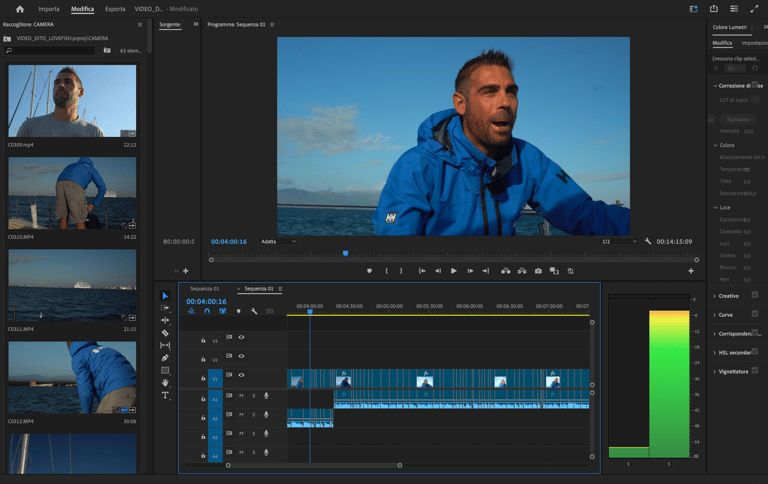Image resolution: width=768 pixels, height=484 pixels.
Task: Step back one frame
Action: [438, 271]
